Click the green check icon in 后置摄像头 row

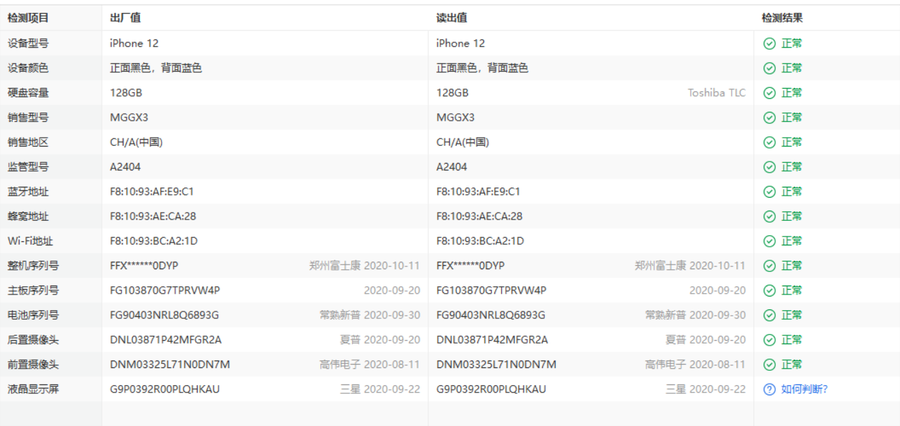tap(769, 339)
